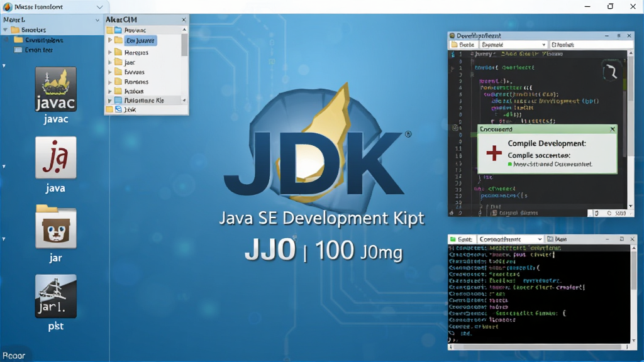Open the java desktop icon
The image size is (644, 362).
coord(55,158)
